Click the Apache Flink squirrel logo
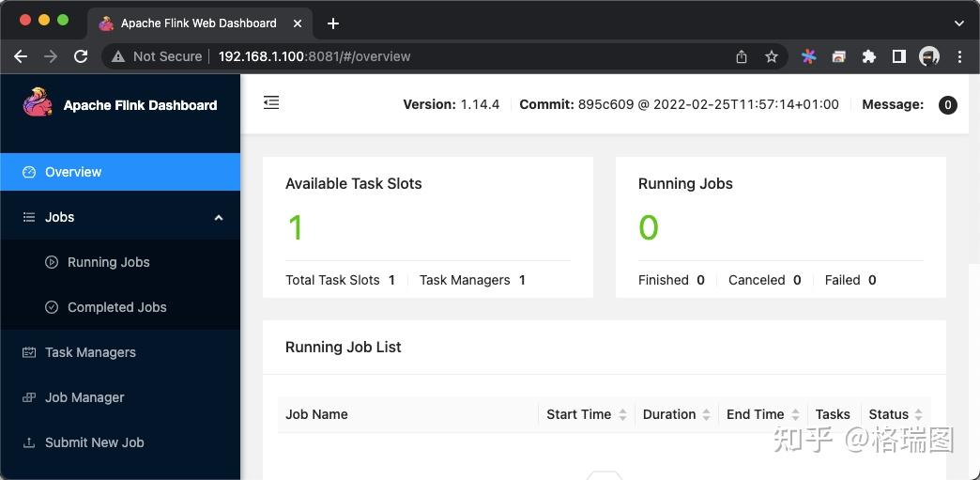980x480 pixels. click(38, 103)
